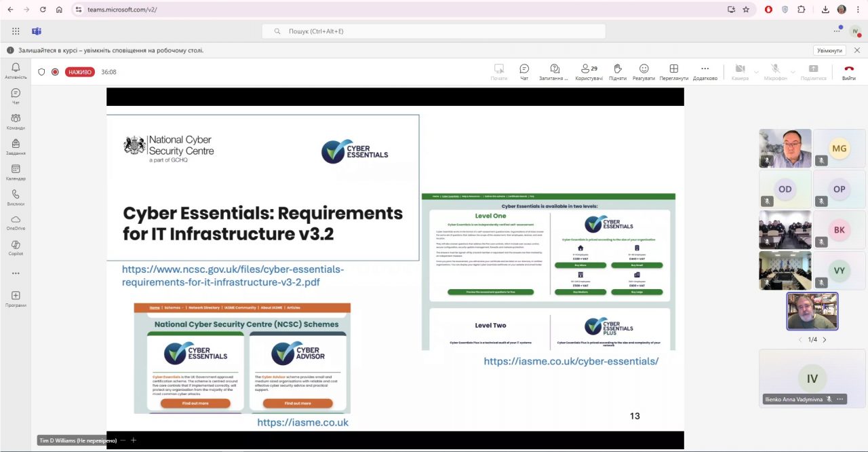Open Copilot in the left sidebar
Viewport: 868px width, 452px height.
pos(16,248)
